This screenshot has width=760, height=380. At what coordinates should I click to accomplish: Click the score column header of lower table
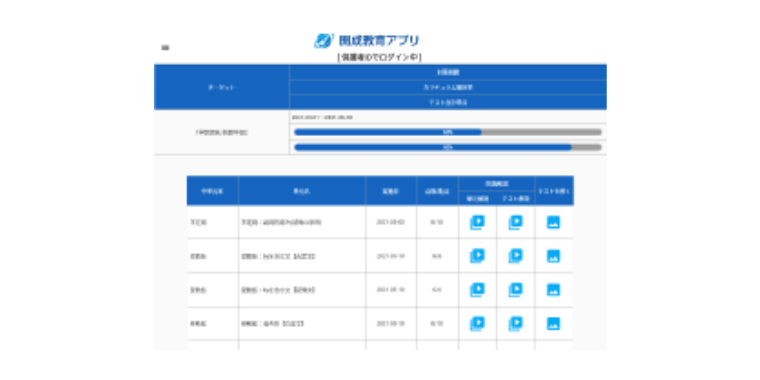(x=437, y=191)
